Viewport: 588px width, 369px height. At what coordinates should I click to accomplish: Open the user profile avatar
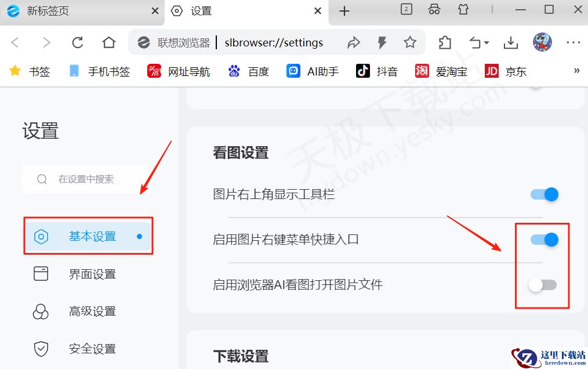542,42
